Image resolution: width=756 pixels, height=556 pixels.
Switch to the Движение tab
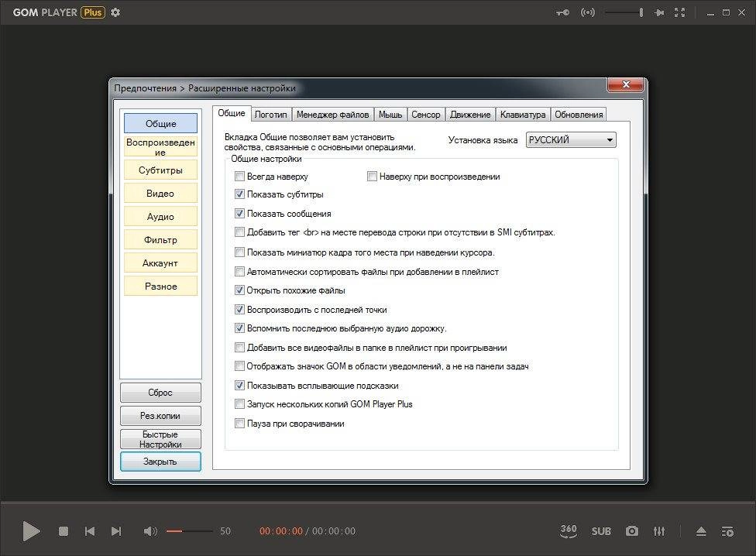(x=470, y=115)
